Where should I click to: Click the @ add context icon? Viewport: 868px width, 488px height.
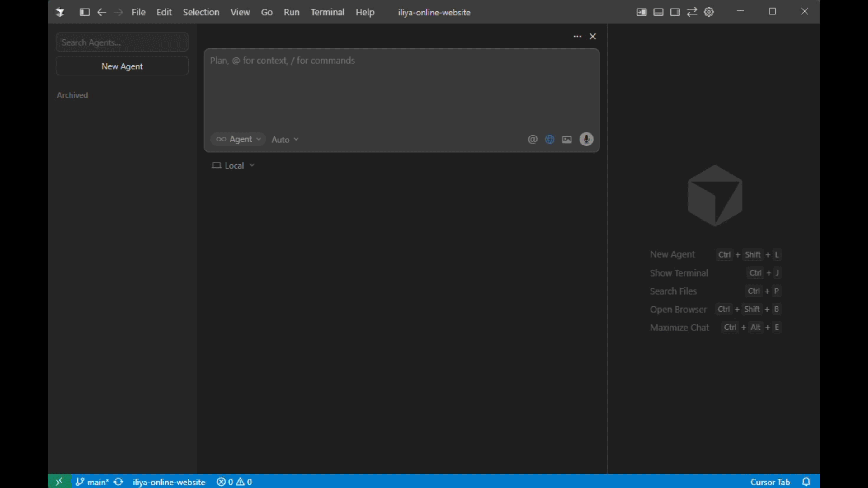[x=533, y=140]
